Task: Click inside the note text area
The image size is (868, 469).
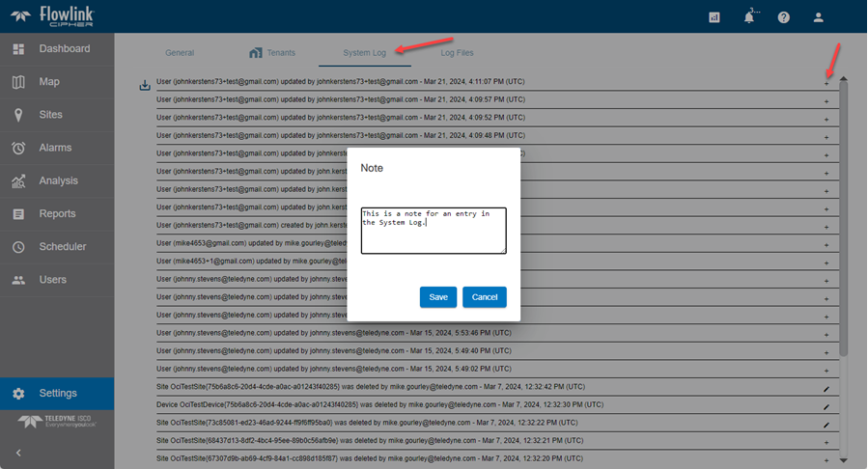Action: pyautogui.click(x=434, y=231)
